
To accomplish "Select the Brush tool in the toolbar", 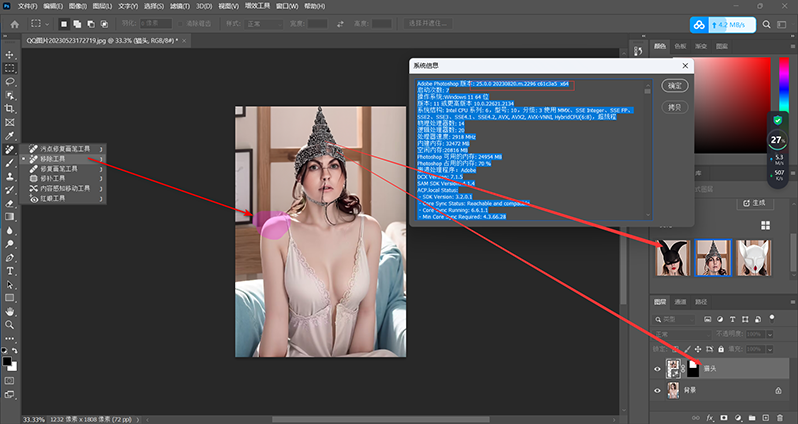I will pyautogui.click(x=10, y=163).
